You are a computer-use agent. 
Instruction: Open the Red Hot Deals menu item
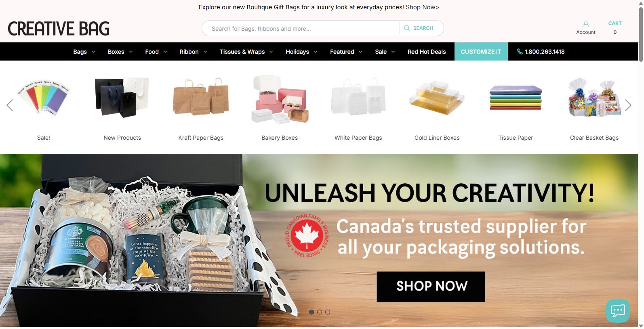coord(427,52)
